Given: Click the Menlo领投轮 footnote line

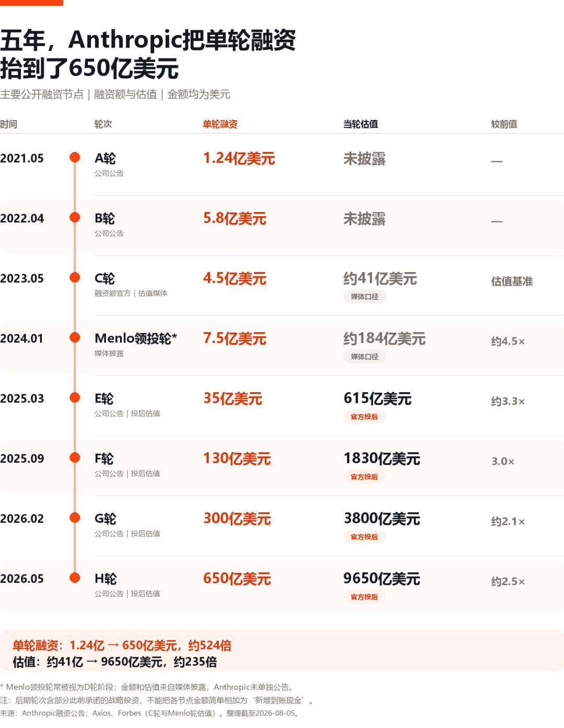Looking at the screenshot, I should click(x=148, y=687).
